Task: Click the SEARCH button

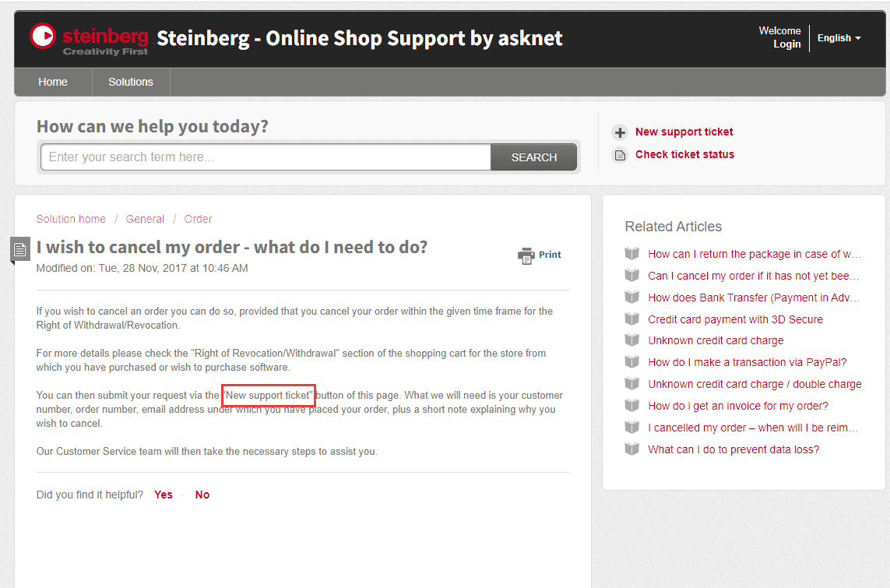Action: pyautogui.click(x=533, y=157)
